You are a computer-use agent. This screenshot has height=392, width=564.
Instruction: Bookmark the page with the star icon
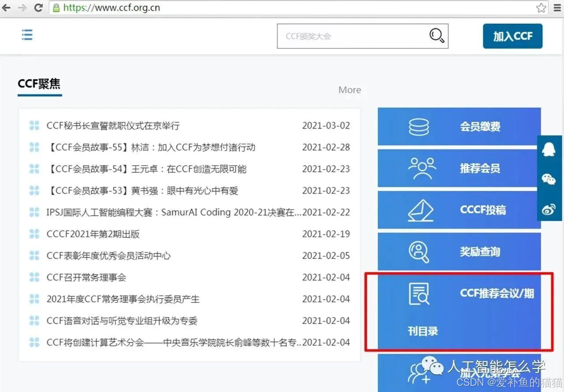(x=541, y=7)
